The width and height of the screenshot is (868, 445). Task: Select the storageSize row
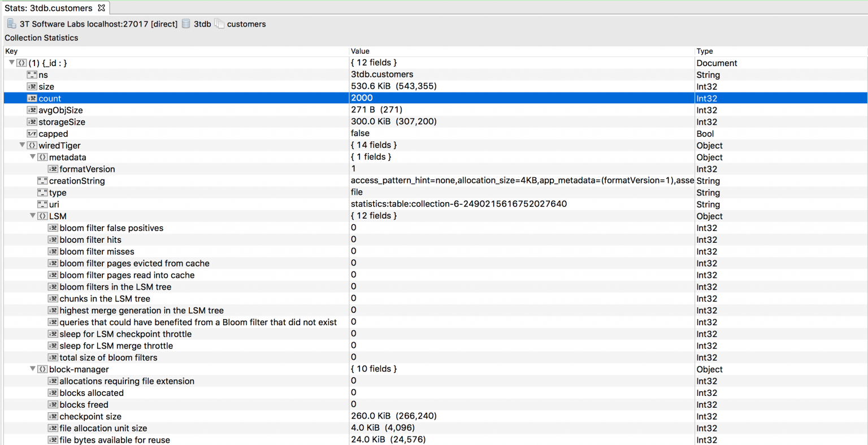click(x=170, y=121)
